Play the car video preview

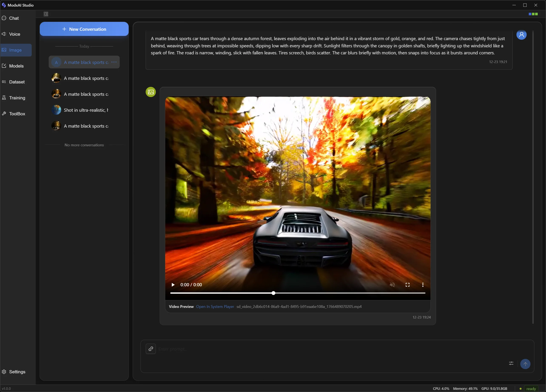click(x=173, y=285)
